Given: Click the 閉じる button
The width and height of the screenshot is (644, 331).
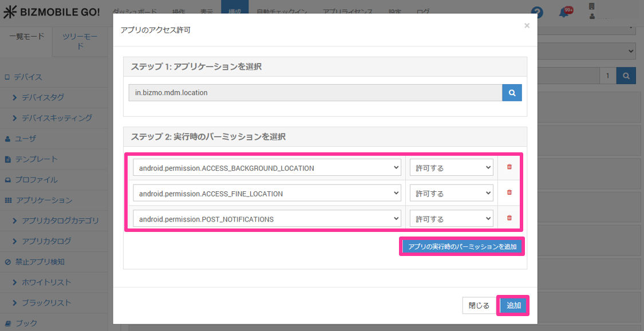Looking at the screenshot, I should point(479,306).
